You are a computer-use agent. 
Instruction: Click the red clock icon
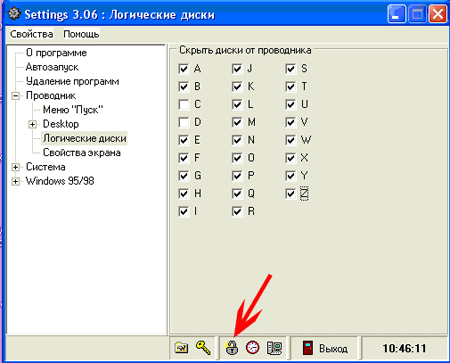click(253, 348)
